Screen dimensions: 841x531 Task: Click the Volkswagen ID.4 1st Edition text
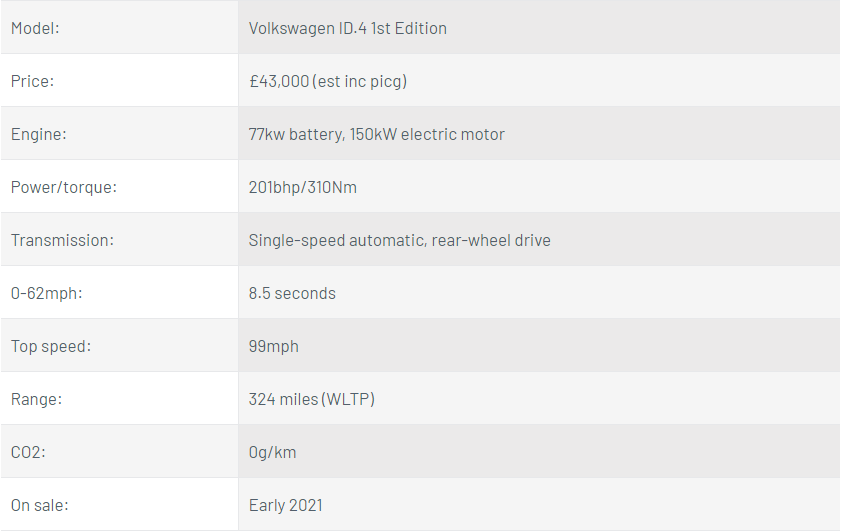(x=347, y=28)
